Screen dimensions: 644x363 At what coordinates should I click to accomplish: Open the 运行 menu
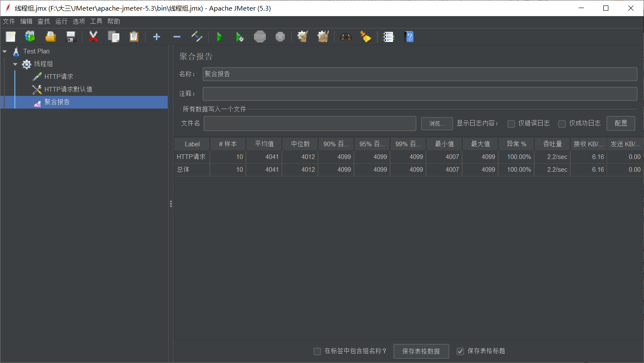[x=61, y=21]
